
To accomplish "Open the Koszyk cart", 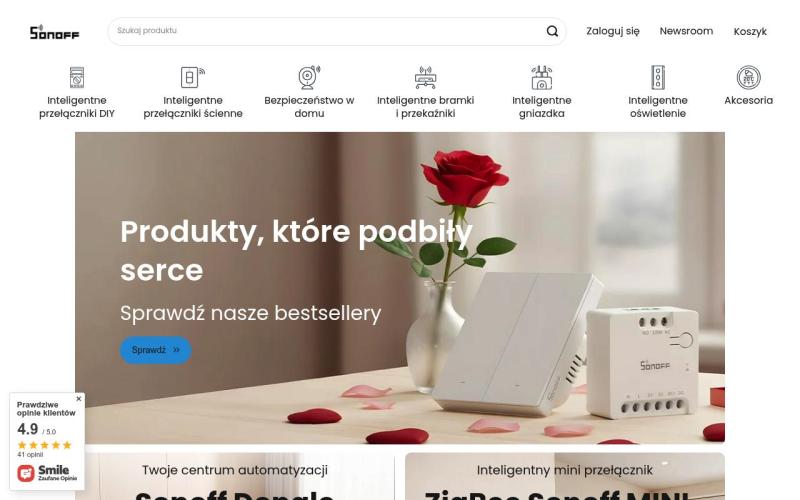I will point(750,32).
